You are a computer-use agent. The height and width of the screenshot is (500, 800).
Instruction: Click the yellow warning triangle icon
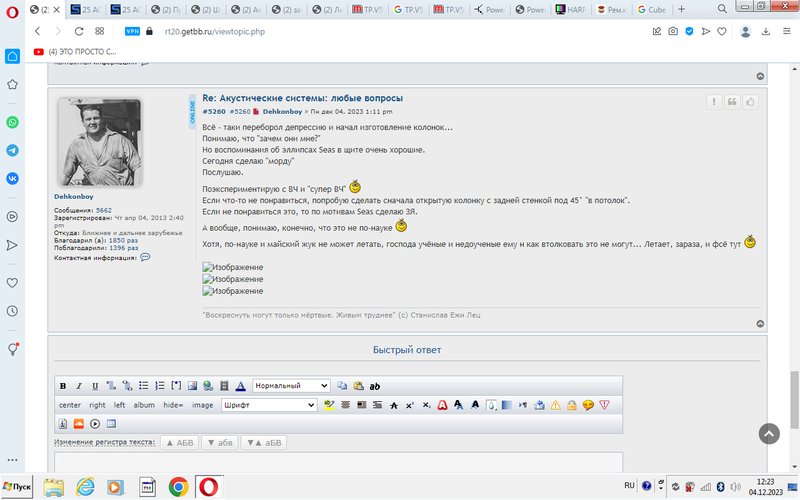[556, 405]
